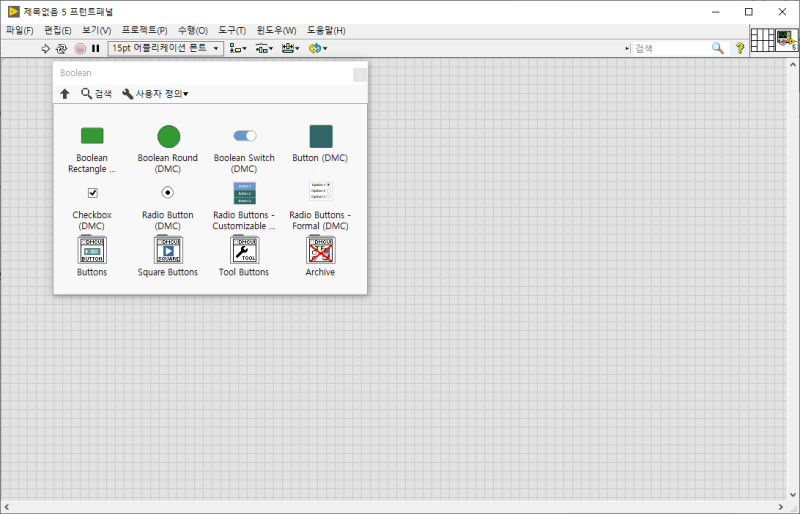Screen dimensions: 800x514
Task: Open the Archive subpalette
Action: click(320, 256)
